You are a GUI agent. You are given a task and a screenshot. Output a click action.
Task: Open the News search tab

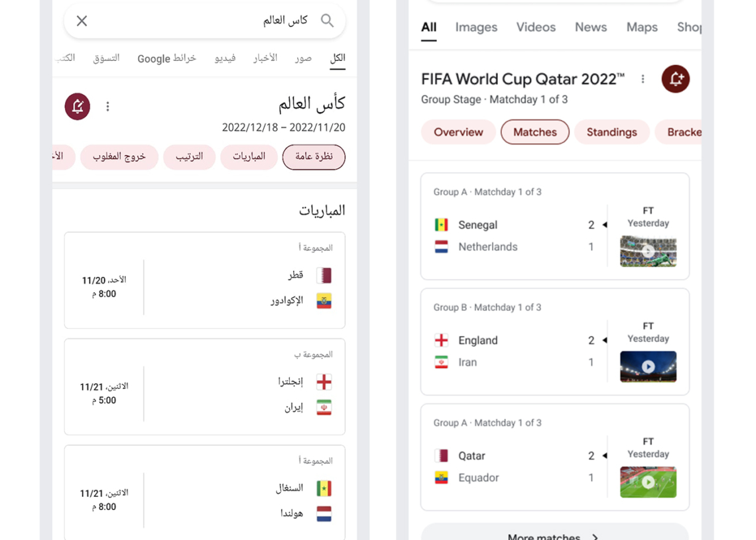[x=591, y=27]
